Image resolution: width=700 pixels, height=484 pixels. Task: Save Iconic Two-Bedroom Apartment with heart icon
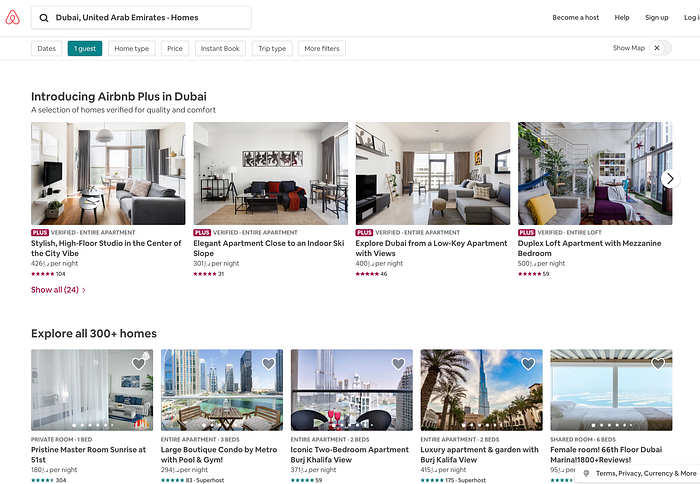pos(398,364)
